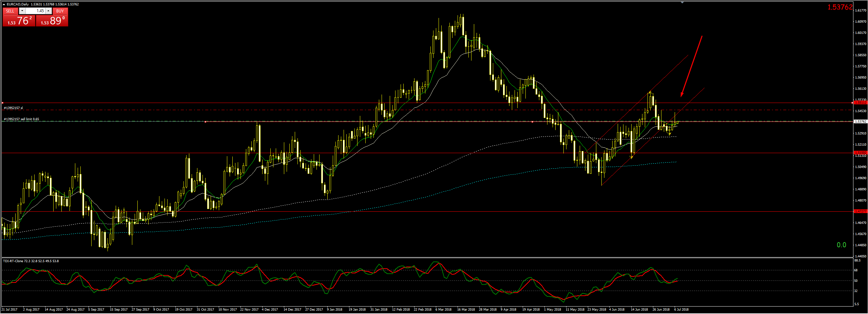Click the 9 Jan 2018 date label

point(334,310)
